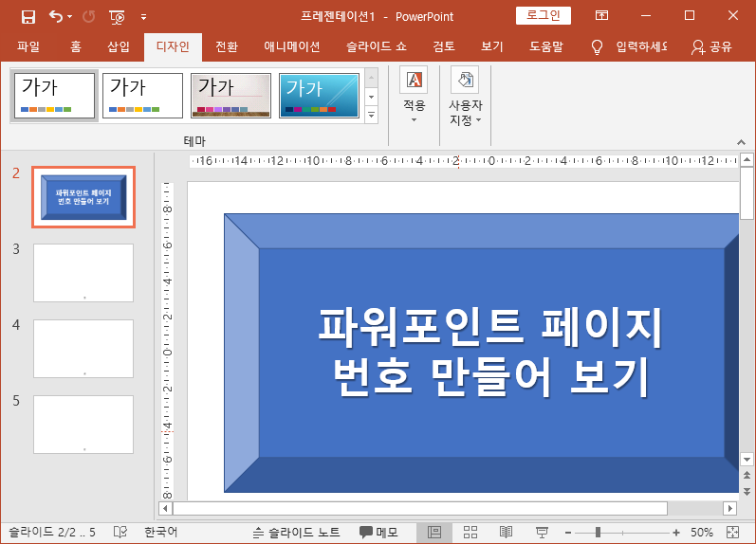The height and width of the screenshot is (544, 756).
Task: Select slide 2 thumbnail in panel
Action: coord(83,197)
